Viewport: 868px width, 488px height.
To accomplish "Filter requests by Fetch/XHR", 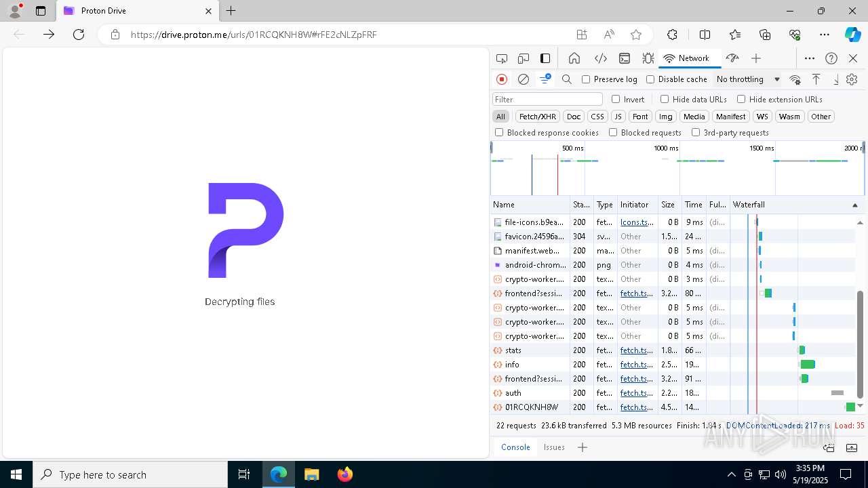I will point(538,117).
